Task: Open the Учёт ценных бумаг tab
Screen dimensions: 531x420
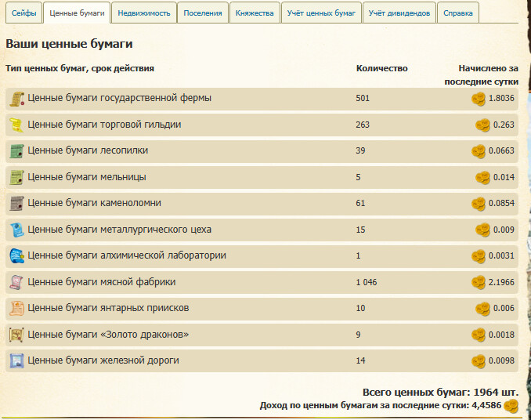Action: [321, 13]
